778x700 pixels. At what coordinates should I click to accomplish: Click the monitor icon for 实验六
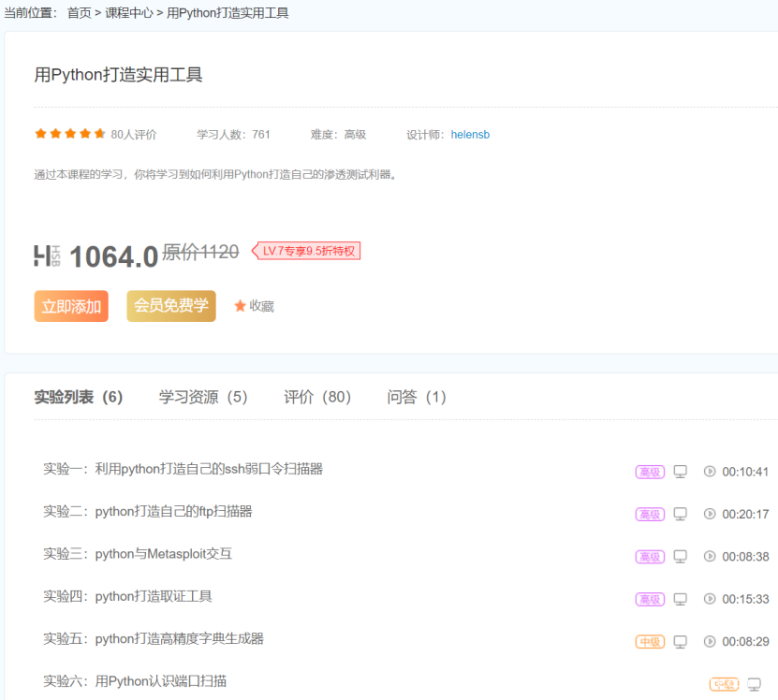(x=754, y=684)
